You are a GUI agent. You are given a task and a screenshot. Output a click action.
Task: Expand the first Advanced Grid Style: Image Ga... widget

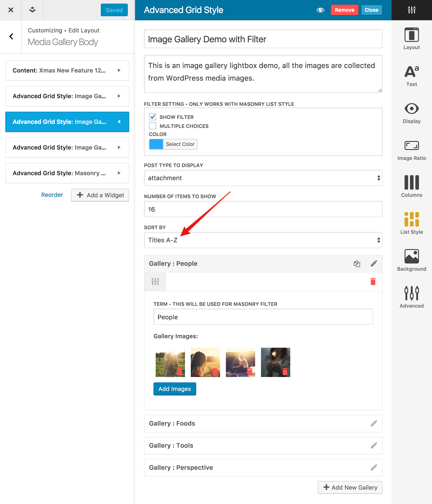(x=67, y=96)
